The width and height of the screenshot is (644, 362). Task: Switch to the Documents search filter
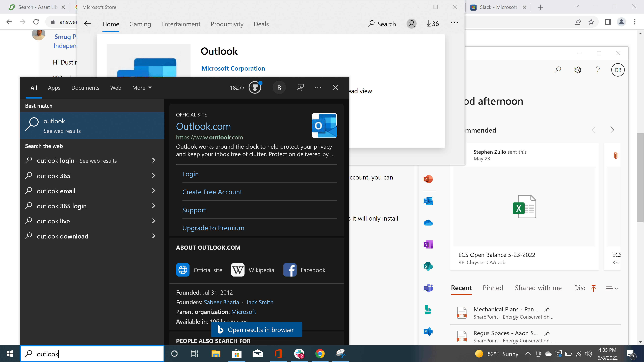pyautogui.click(x=85, y=88)
